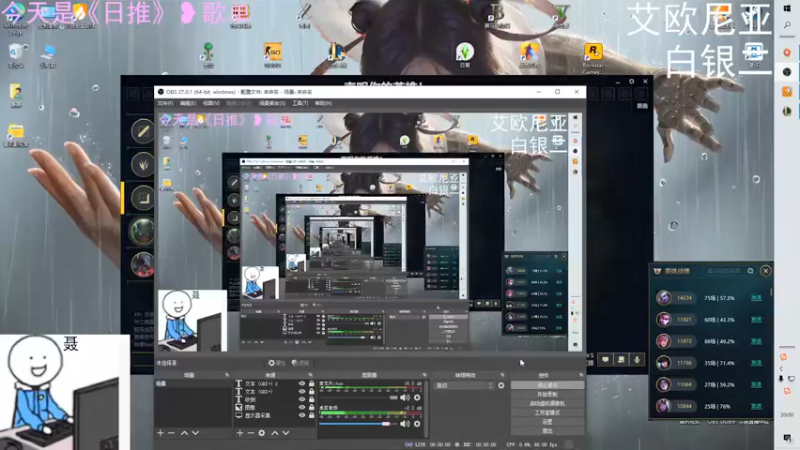Mute the 麦克风/Aux audio channel
Screen dimensions: 800x450
click(405, 397)
